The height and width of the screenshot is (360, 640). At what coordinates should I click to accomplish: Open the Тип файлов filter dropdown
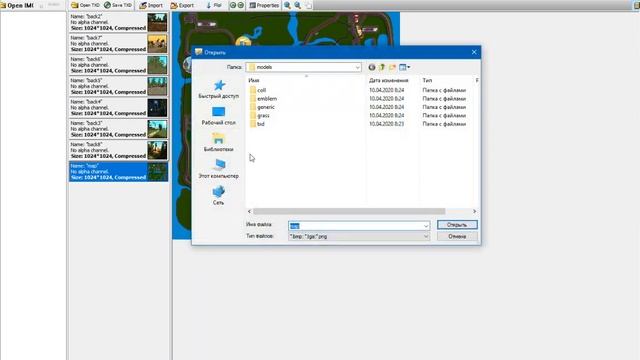coord(359,236)
